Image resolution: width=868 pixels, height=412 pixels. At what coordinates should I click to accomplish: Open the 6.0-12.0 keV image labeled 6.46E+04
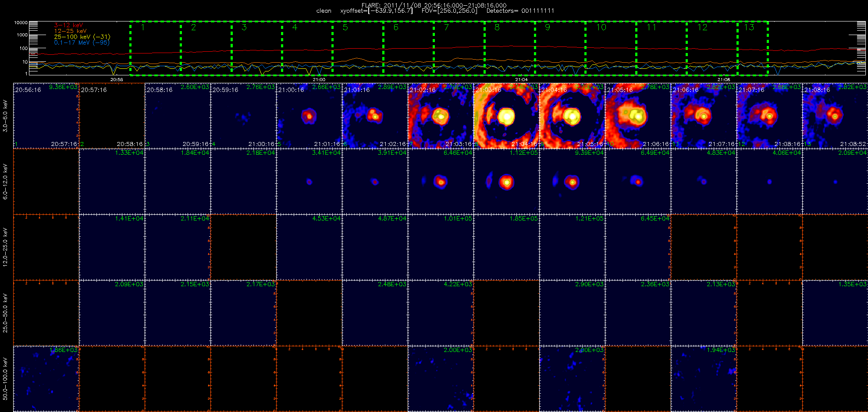[x=441, y=181]
